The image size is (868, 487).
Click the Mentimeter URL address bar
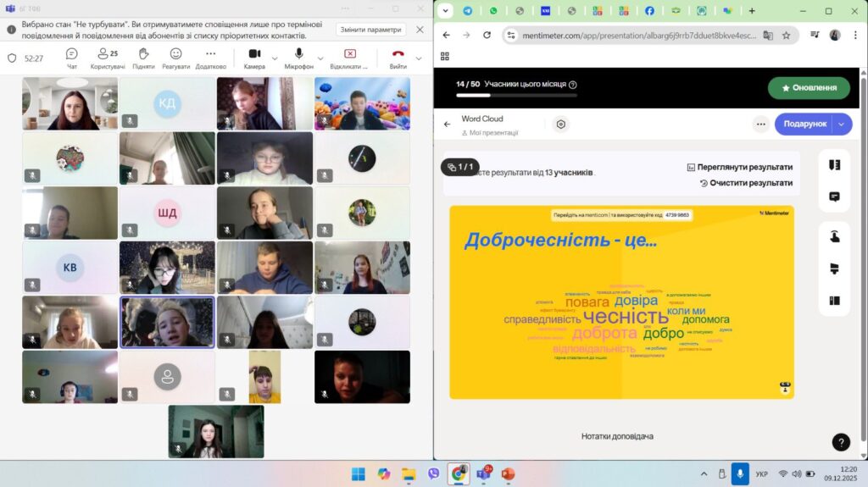point(632,36)
